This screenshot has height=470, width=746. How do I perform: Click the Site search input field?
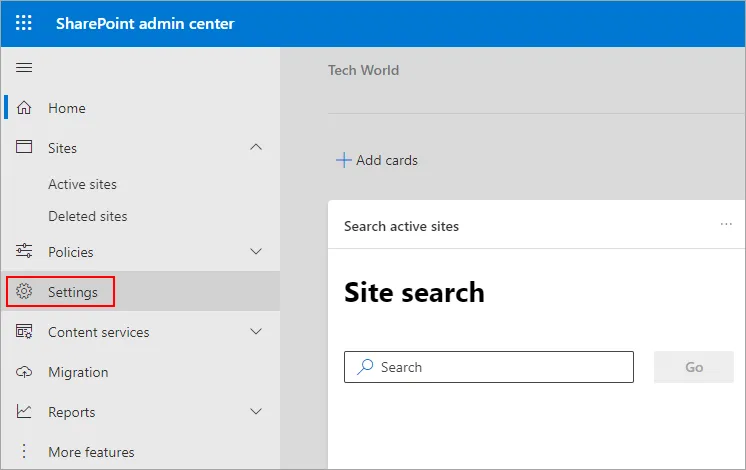(x=489, y=367)
